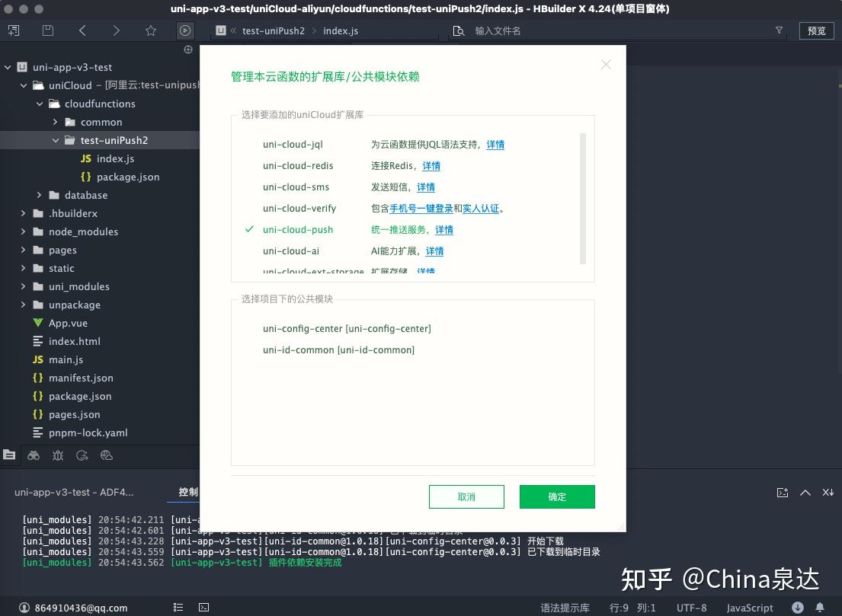Run the project with the play icon
The height and width of the screenshot is (616, 842).
coord(184,30)
